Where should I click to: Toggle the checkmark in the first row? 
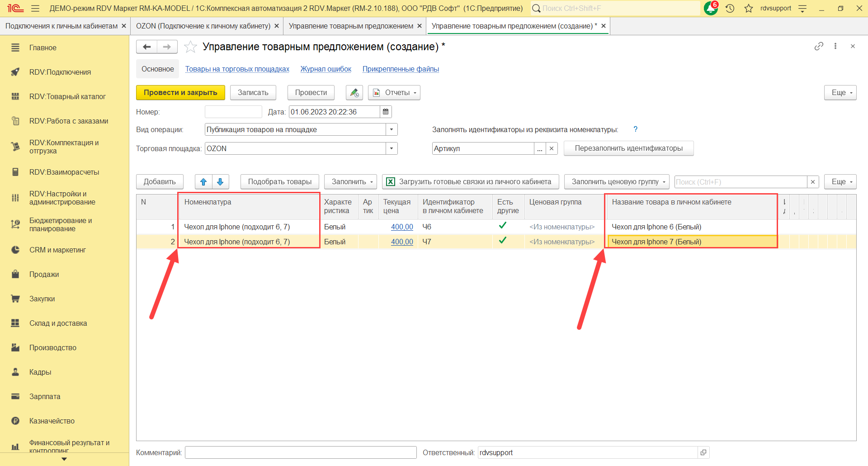(502, 226)
